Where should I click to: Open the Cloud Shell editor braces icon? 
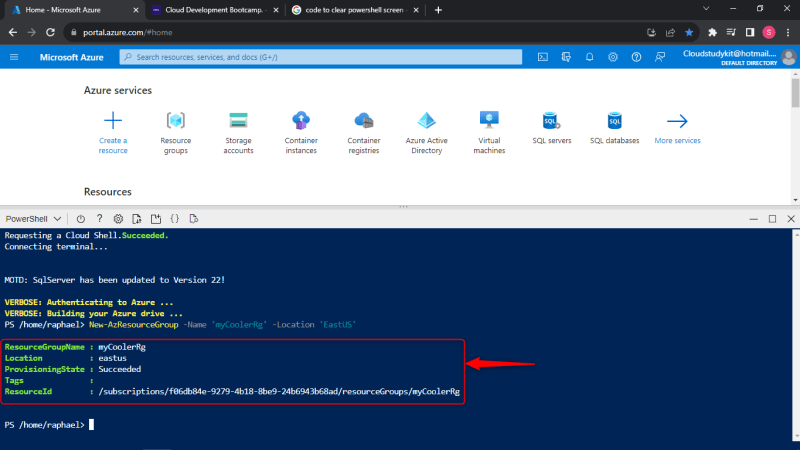(x=174, y=219)
